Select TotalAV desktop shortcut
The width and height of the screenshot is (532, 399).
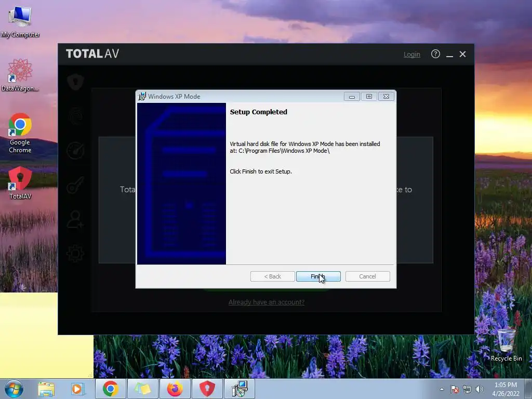(20, 182)
